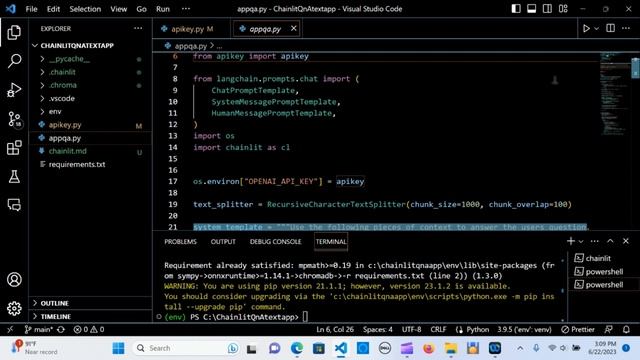Change indentation via Spaces: 4
Viewport: 640px width, 360px height.
click(x=378, y=329)
